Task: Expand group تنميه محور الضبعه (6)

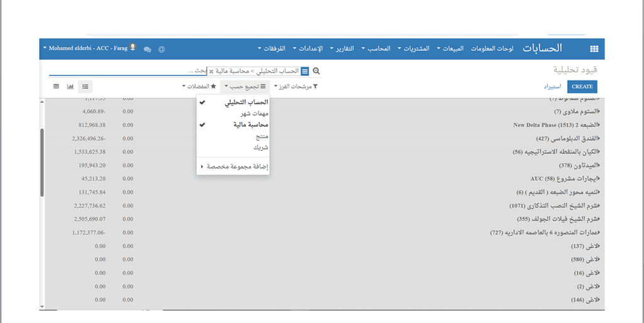Action: click(558, 192)
